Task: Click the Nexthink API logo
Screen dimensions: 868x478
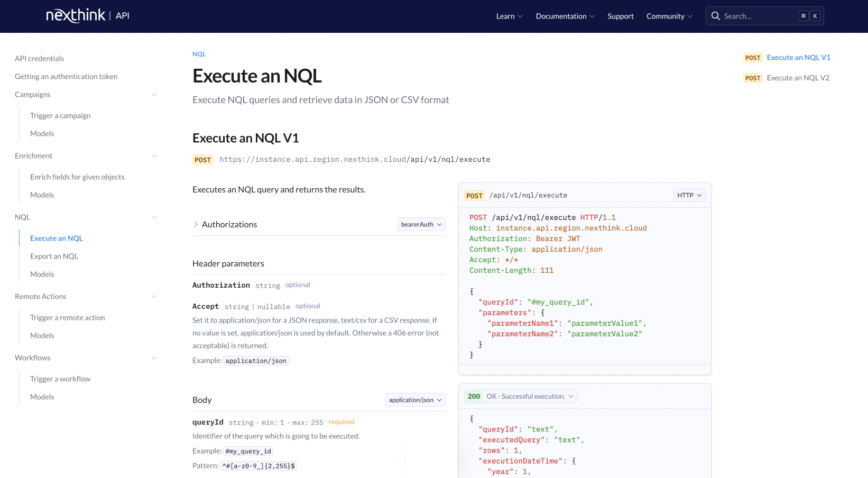Action: point(88,16)
